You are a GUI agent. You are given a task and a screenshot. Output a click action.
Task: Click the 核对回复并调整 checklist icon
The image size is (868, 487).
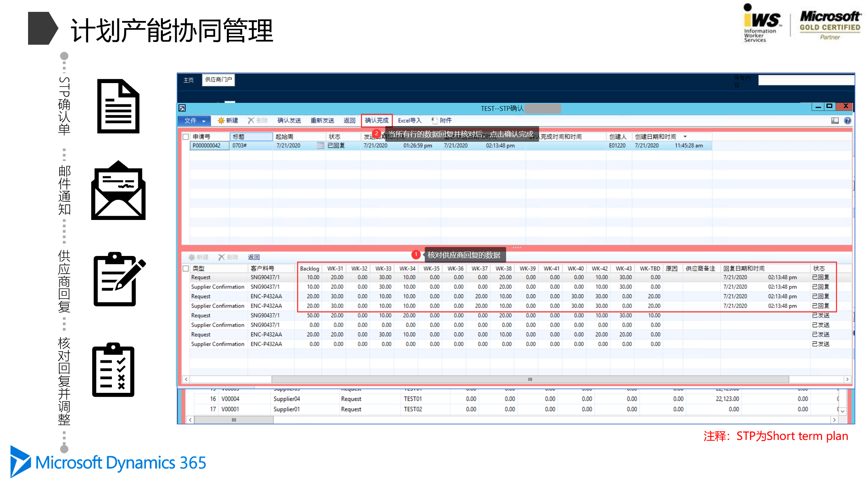click(x=113, y=370)
